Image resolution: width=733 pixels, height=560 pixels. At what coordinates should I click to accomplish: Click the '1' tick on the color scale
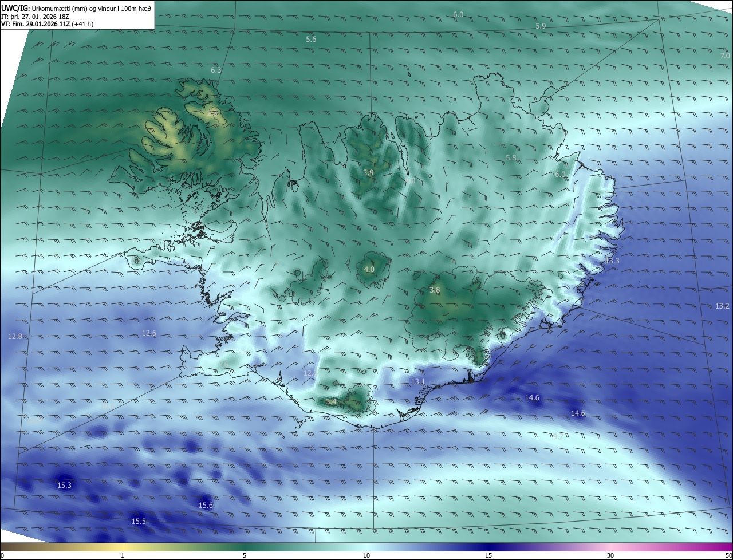123,555
